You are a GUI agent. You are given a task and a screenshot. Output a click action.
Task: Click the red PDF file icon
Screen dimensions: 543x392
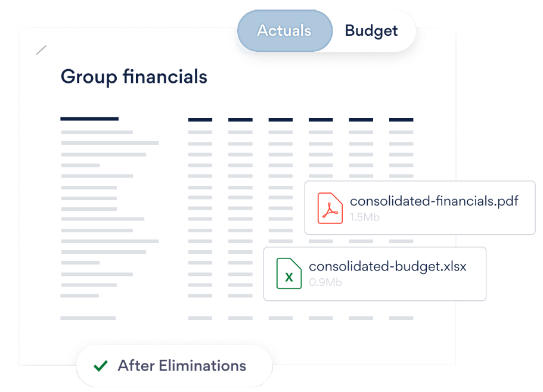point(330,208)
